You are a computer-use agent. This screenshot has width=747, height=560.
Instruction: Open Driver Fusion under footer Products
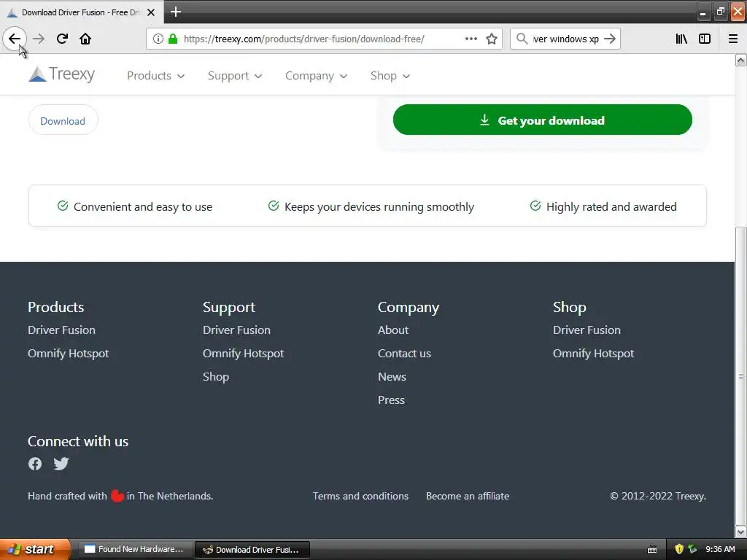pyautogui.click(x=61, y=330)
